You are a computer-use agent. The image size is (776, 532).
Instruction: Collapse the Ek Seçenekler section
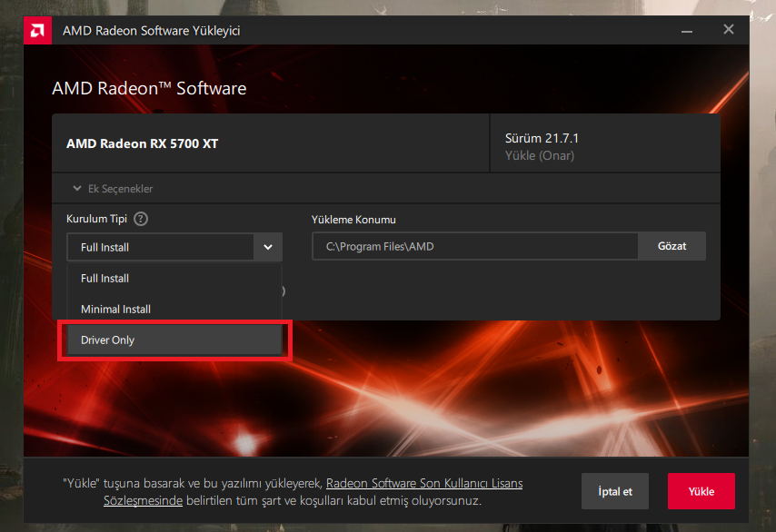click(x=113, y=188)
